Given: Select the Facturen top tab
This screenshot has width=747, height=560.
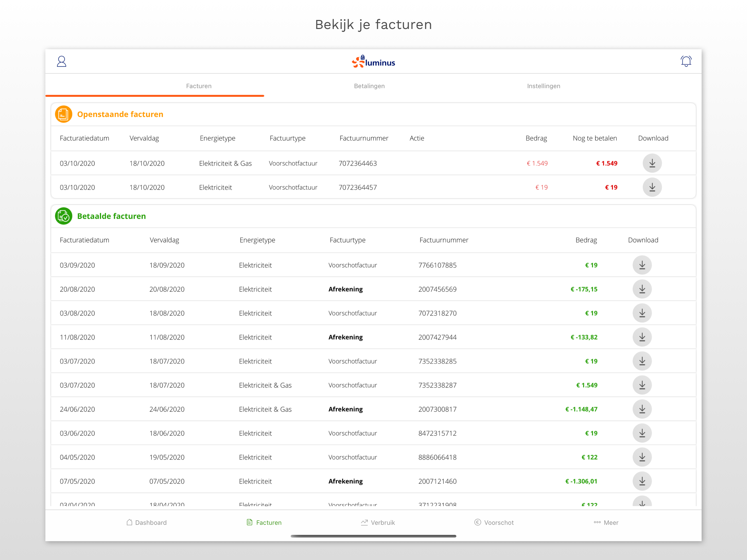Looking at the screenshot, I should click(x=199, y=86).
